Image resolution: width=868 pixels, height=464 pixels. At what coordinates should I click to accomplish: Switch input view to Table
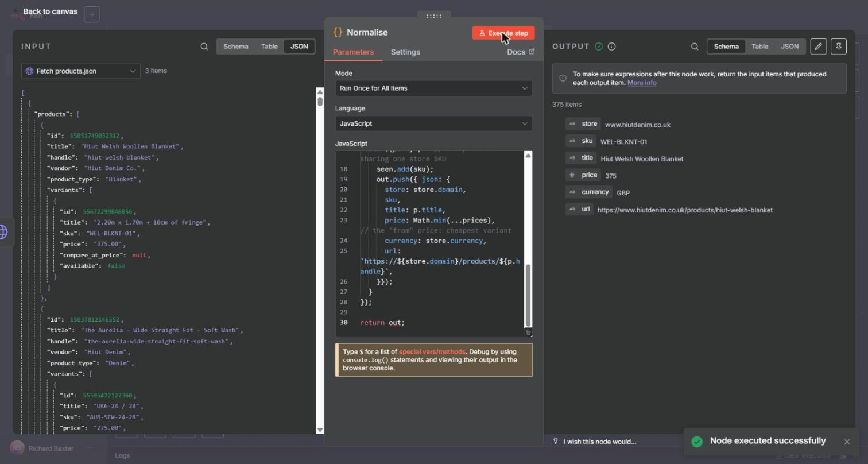click(x=269, y=47)
